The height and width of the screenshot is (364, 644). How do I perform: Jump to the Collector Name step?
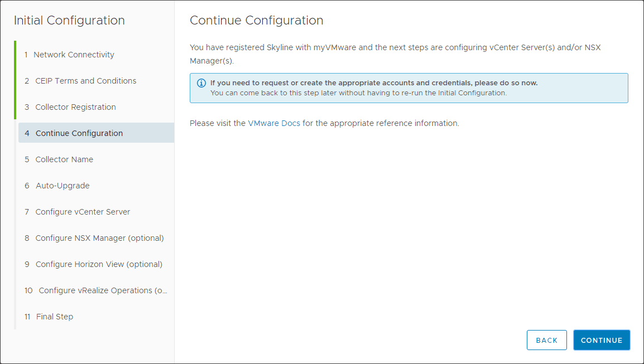coord(64,159)
